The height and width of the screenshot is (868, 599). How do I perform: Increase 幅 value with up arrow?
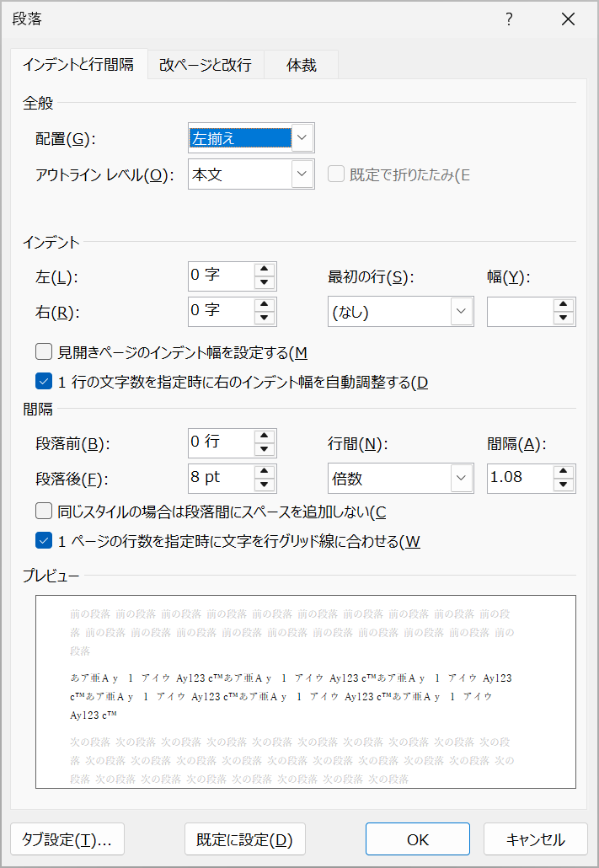(564, 304)
